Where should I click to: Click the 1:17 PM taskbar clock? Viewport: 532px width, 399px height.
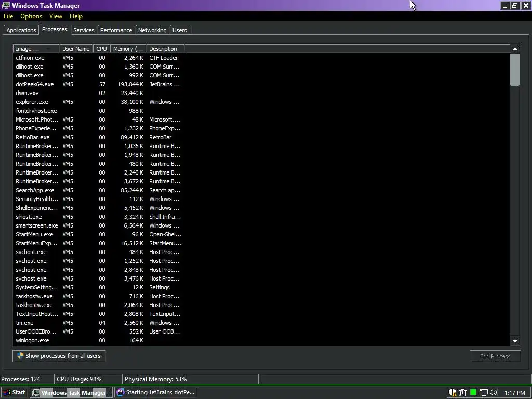tap(515, 393)
